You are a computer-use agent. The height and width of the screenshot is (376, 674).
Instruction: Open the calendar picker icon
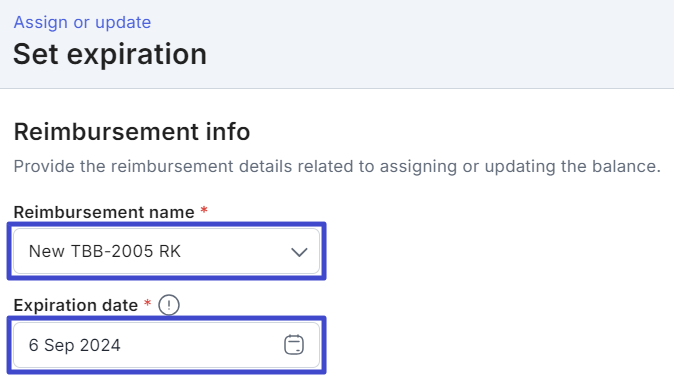(294, 345)
